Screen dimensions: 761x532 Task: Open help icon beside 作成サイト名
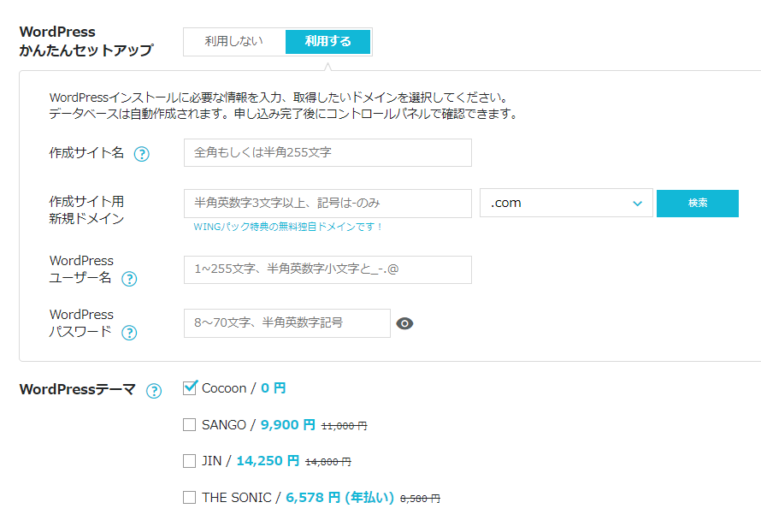(142, 154)
